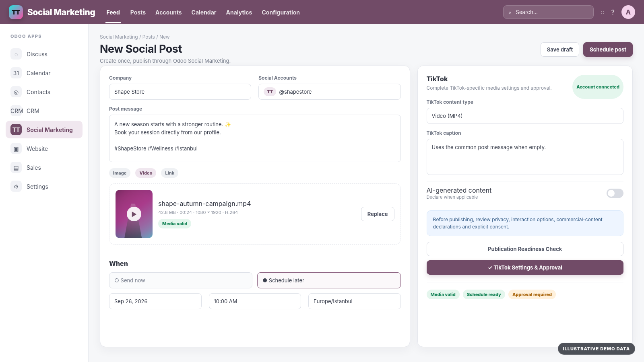Viewport: 644px width, 362px height.
Task: Select the Schedule later radio option
Action: tap(329, 280)
